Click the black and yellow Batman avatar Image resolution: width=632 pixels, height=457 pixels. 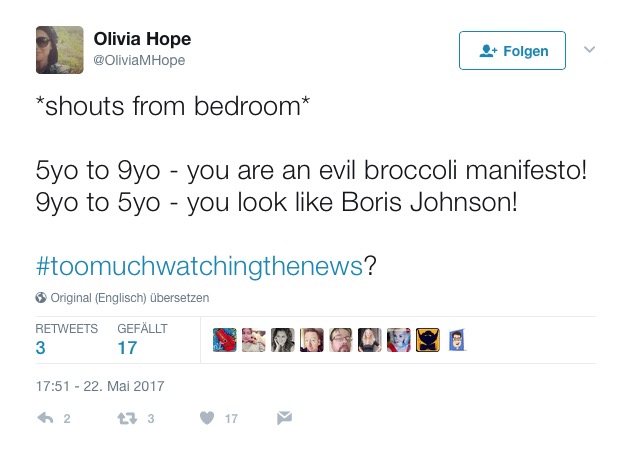428,340
